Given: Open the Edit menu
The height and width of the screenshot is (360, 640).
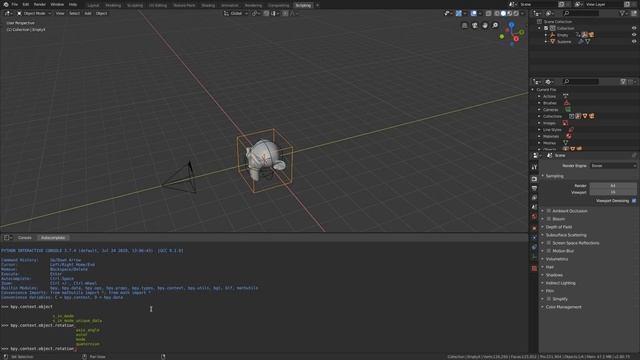Looking at the screenshot, I should click(26, 4).
